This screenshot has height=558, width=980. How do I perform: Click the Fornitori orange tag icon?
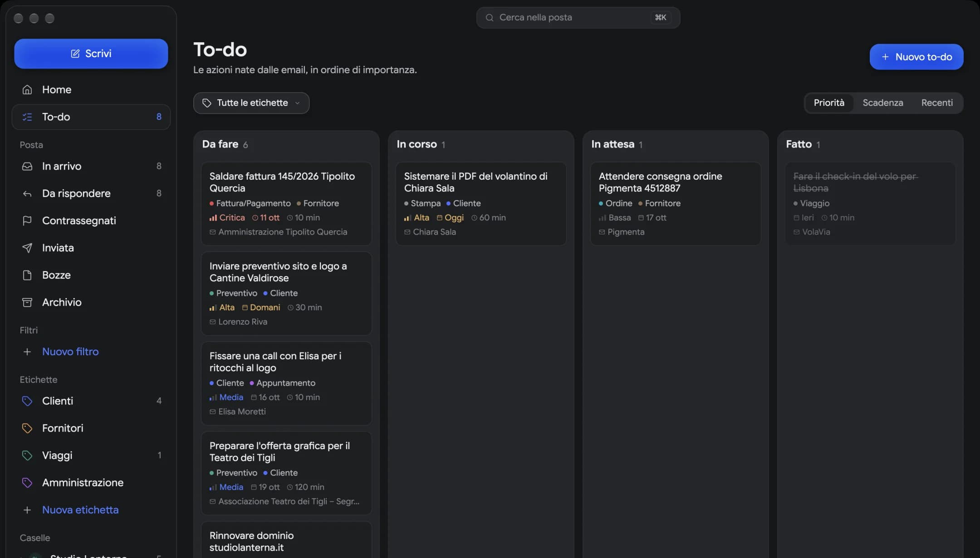(27, 428)
